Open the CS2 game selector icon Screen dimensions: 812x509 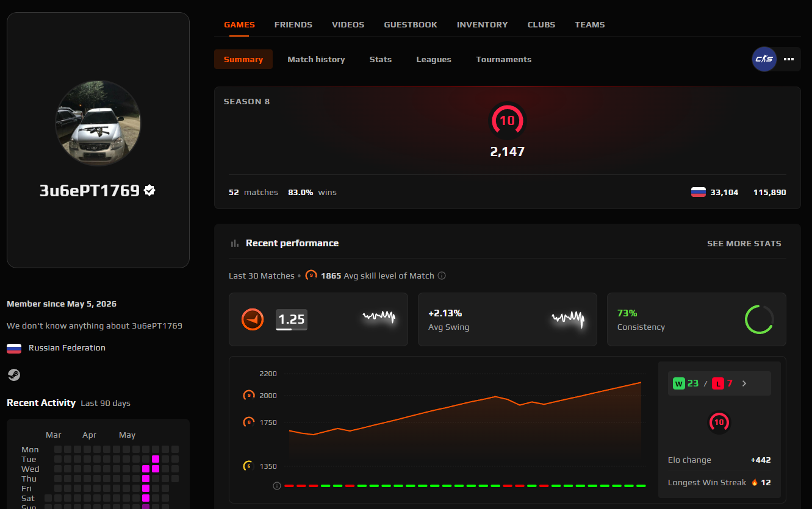click(764, 59)
